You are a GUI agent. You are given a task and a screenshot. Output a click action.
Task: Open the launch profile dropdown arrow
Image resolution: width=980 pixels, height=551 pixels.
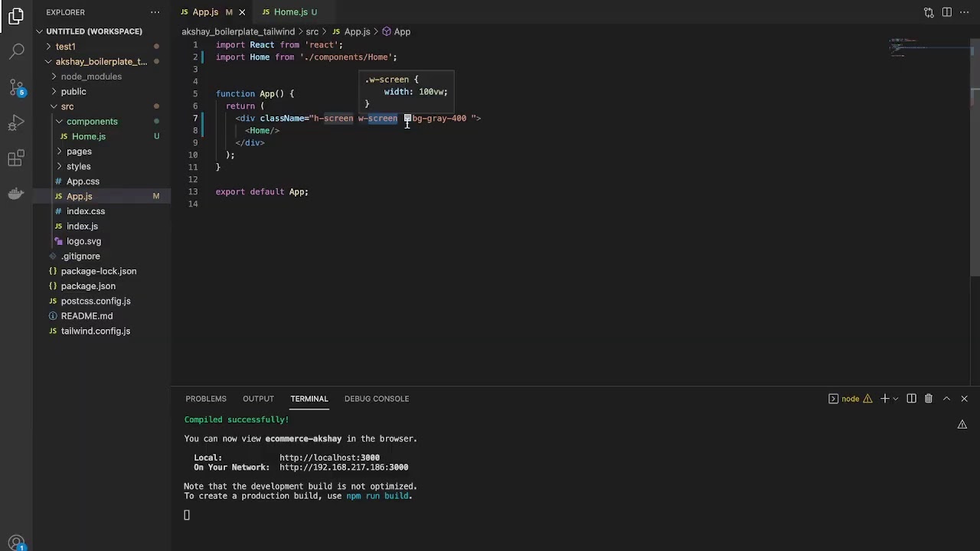[x=895, y=399]
